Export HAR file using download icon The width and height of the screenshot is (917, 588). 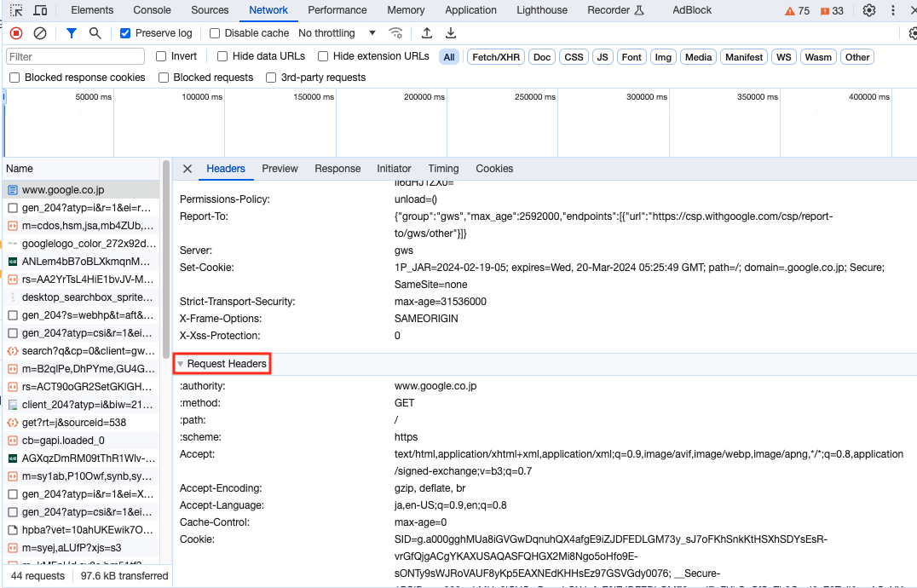click(451, 32)
